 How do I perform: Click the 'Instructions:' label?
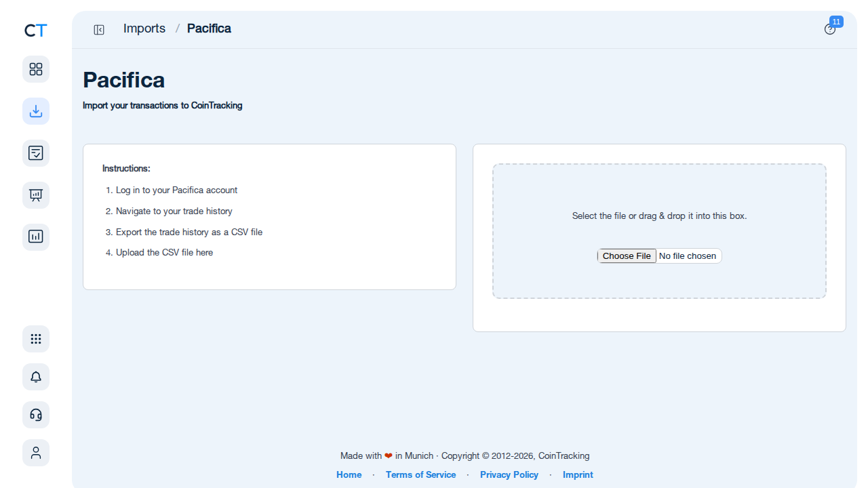pyautogui.click(x=126, y=168)
